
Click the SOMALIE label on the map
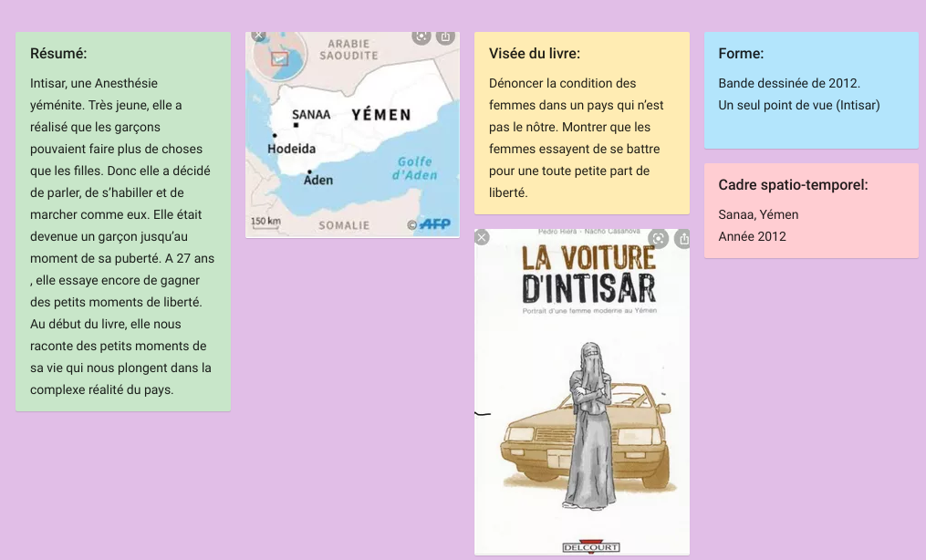344,225
